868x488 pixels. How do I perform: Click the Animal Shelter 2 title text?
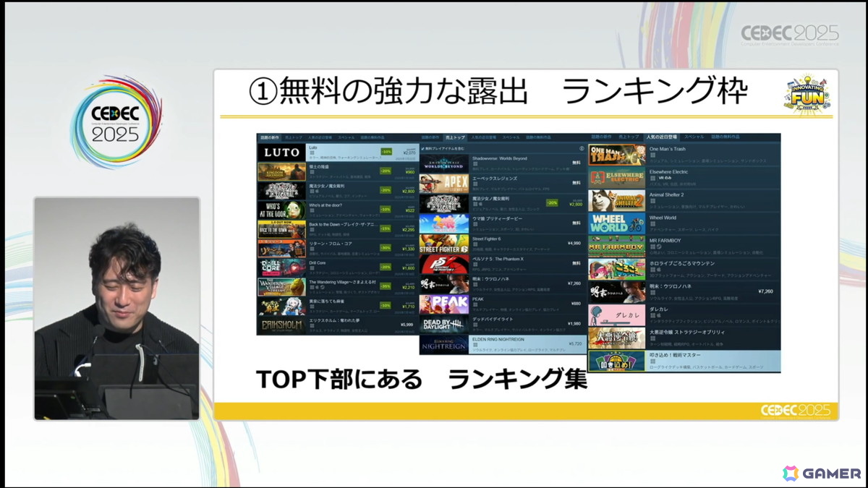(666, 195)
